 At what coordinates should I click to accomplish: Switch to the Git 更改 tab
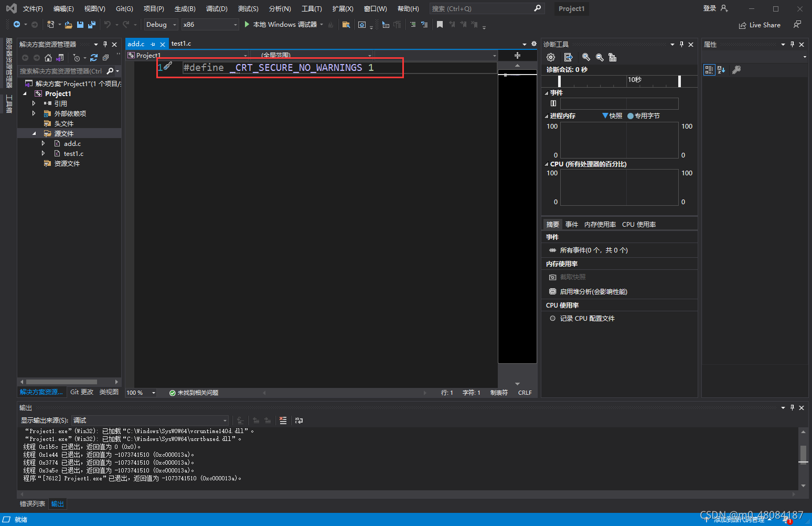pos(82,392)
